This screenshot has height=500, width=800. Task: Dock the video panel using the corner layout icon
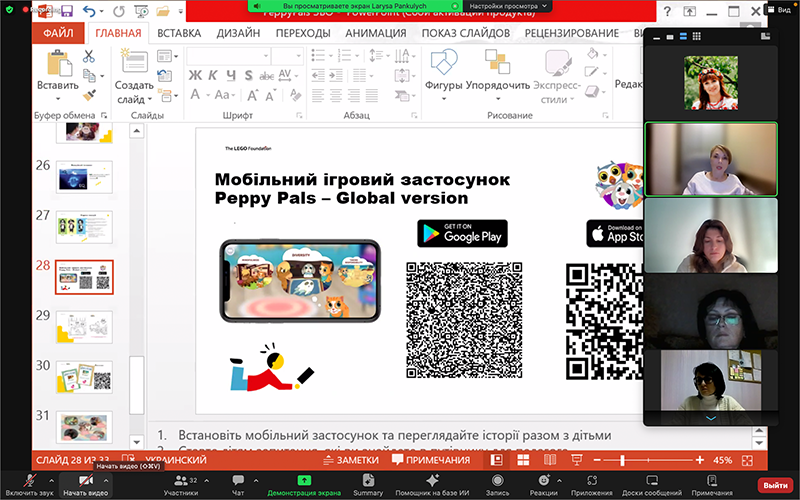(765, 36)
